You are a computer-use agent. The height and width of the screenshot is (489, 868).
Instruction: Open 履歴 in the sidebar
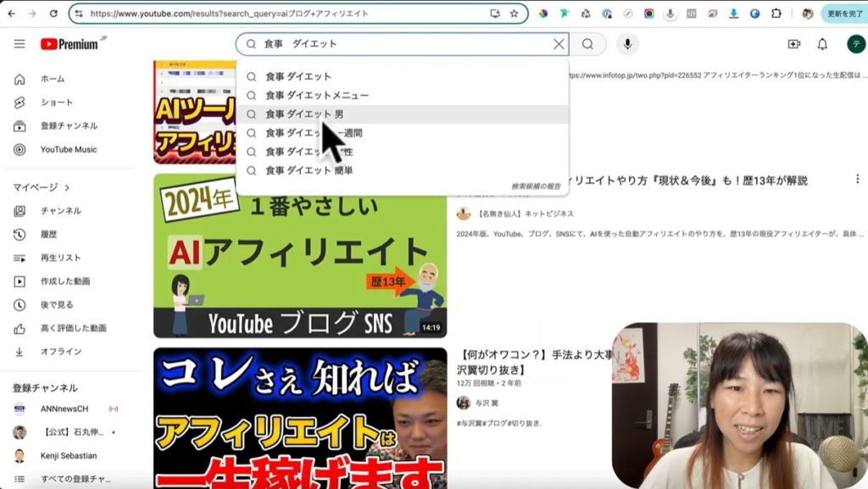50,235
